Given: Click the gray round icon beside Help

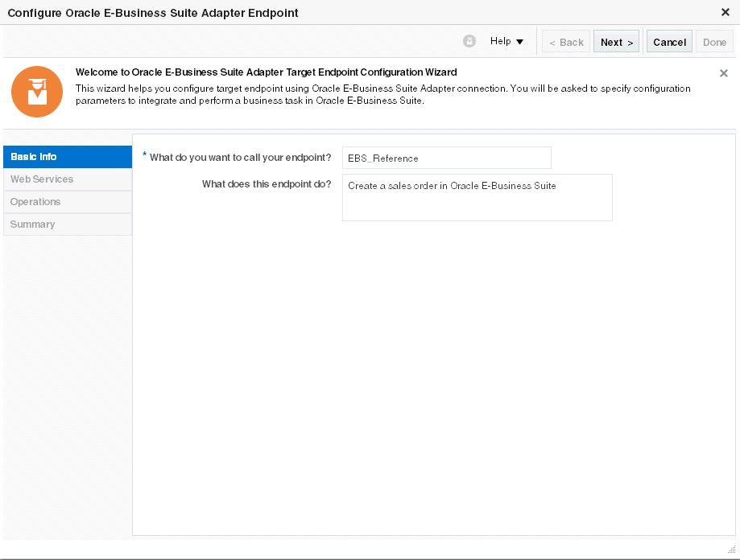Looking at the screenshot, I should point(469,42).
